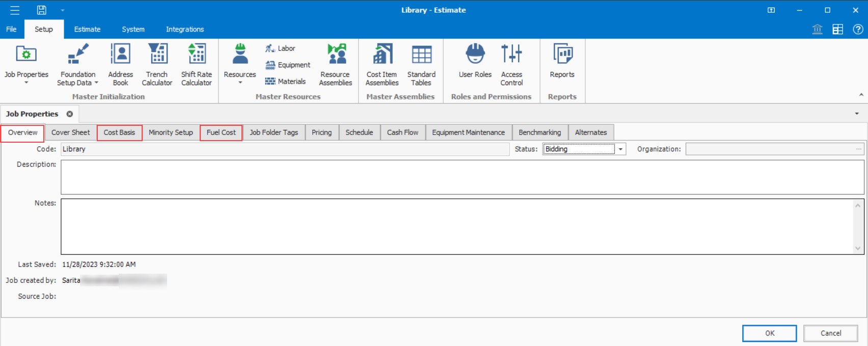Close the Job Properties panel tab
Image resolution: width=868 pixels, height=346 pixels.
point(70,114)
